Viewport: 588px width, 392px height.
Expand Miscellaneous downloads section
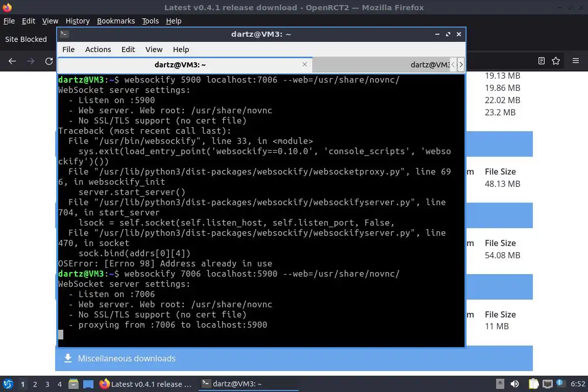click(293, 358)
